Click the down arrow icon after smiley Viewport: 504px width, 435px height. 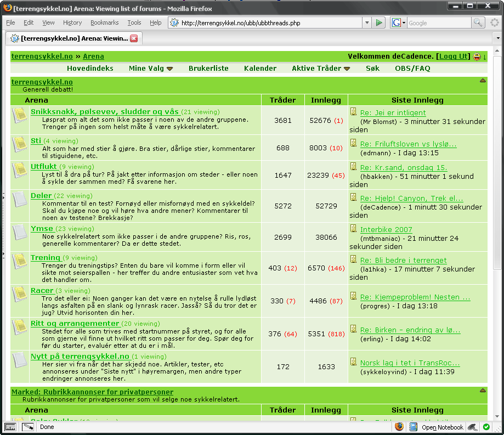tap(484, 57)
